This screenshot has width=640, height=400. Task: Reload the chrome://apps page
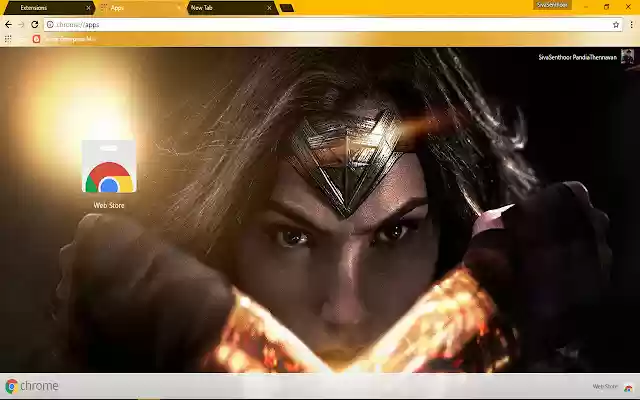point(35,24)
